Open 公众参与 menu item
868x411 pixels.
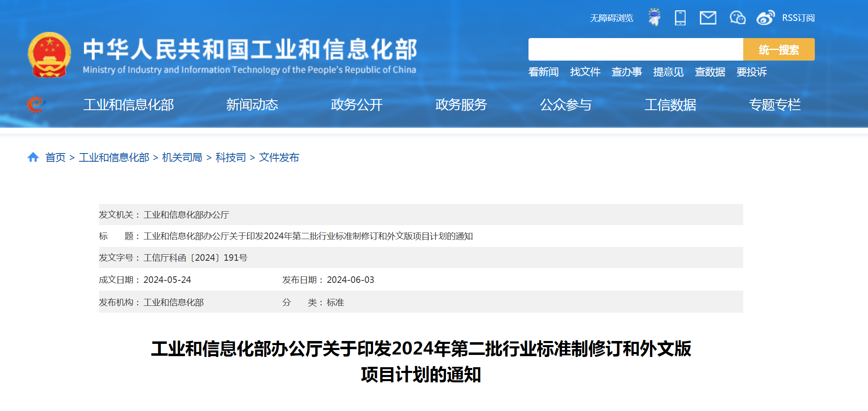566,105
